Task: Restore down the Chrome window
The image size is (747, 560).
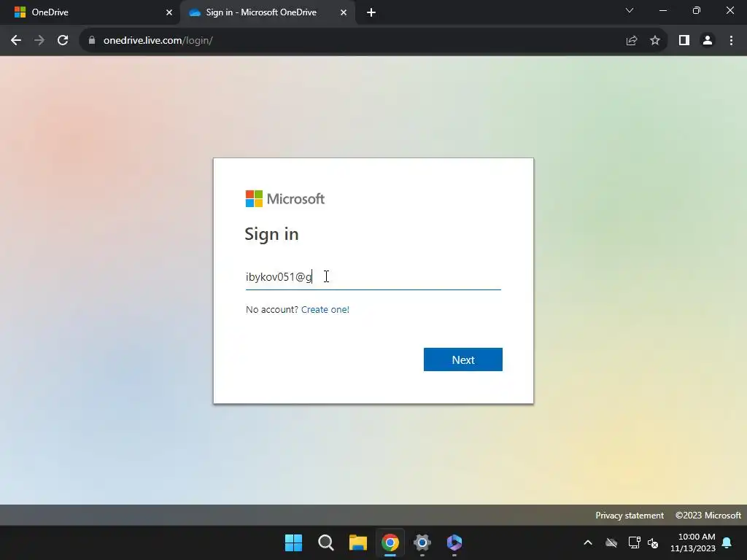Action: click(697, 10)
